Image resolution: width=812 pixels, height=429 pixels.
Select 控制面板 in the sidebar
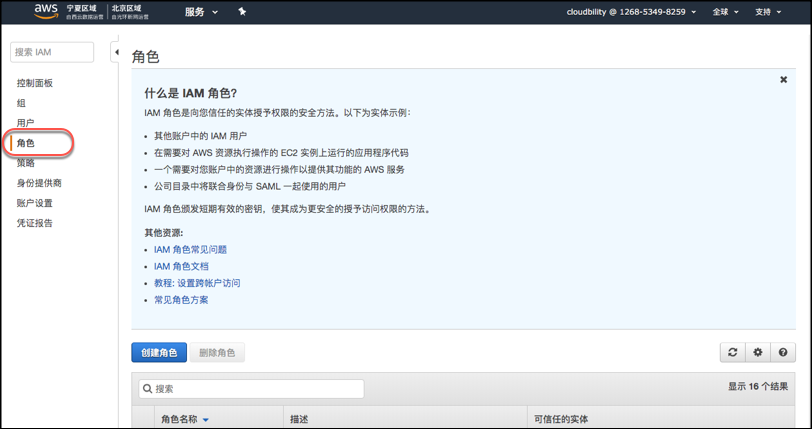(x=35, y=83)
